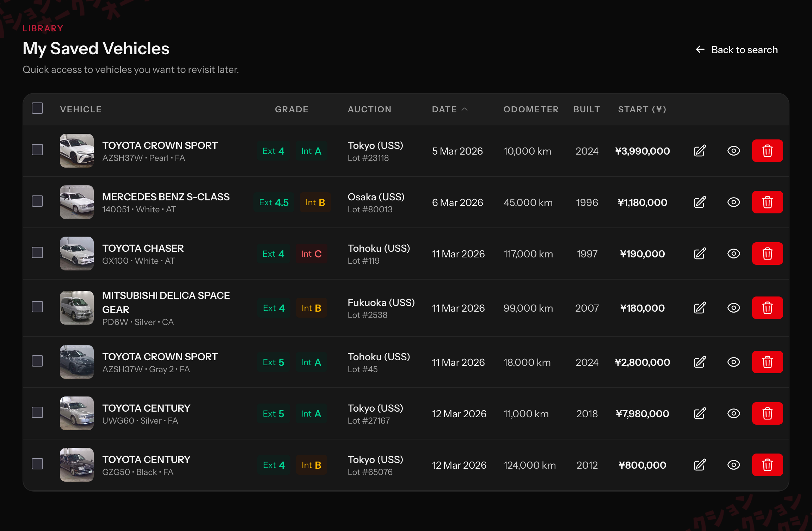Open the Mercedes S-Class photo thumbnail
The image size is (812, 531).
click(x=77, y=202)
